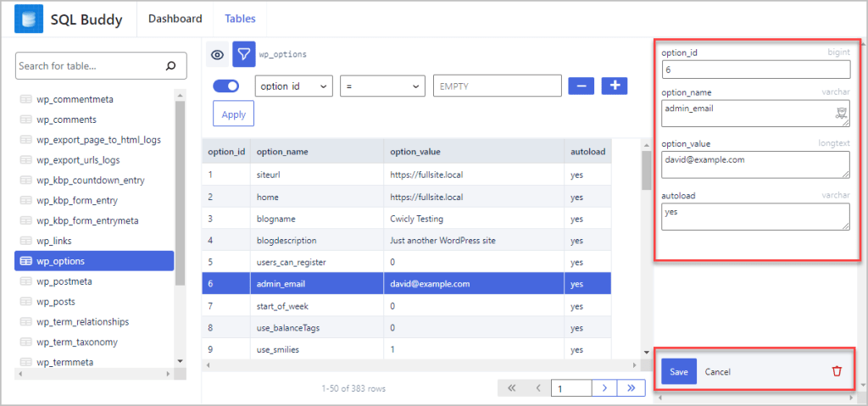Click Cancel in the edit panel
Image resolution: width=868 pixels, height=406 pixels.
coord(717,371)
